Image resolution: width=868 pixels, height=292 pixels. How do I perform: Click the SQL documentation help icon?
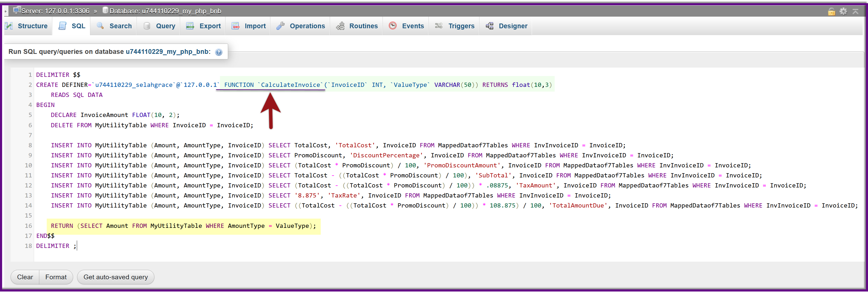point(219,52)
